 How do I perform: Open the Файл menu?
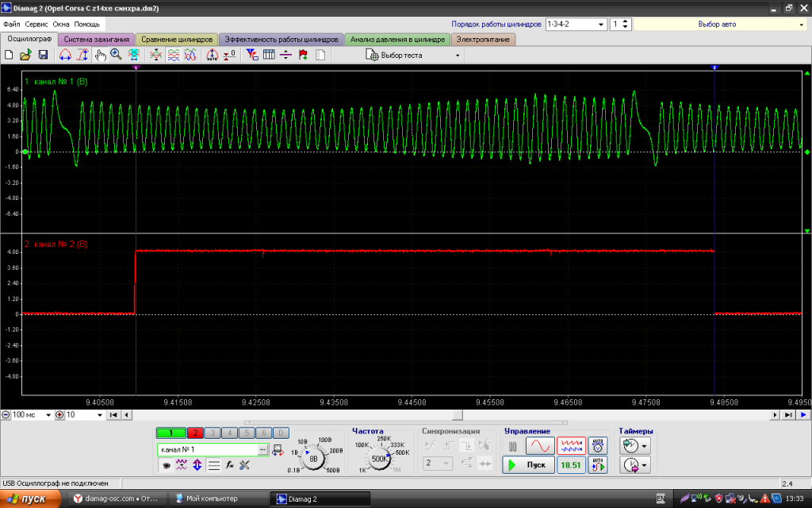click(11, 24)
